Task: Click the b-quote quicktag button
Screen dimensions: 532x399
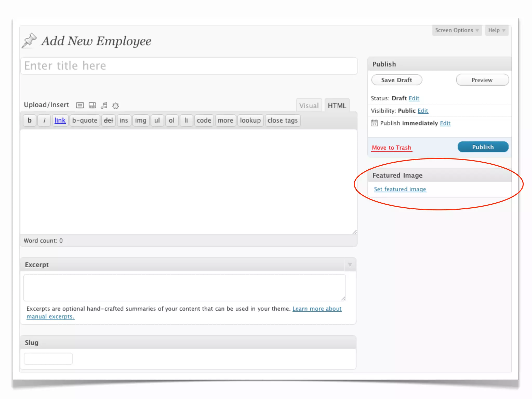Action: (85, 121)
